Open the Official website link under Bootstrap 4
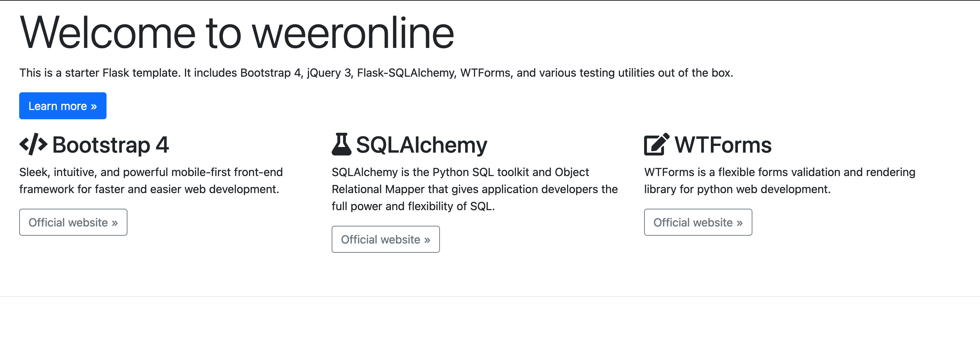The height and width of the screenshot is (350, 980). coord(73,222)
